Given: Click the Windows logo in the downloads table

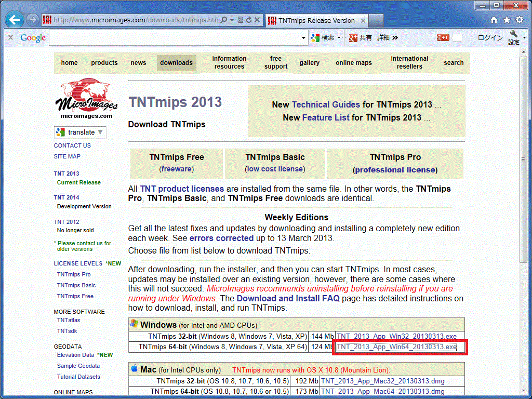Looking at the screenshot, I should tap(134, 324).
